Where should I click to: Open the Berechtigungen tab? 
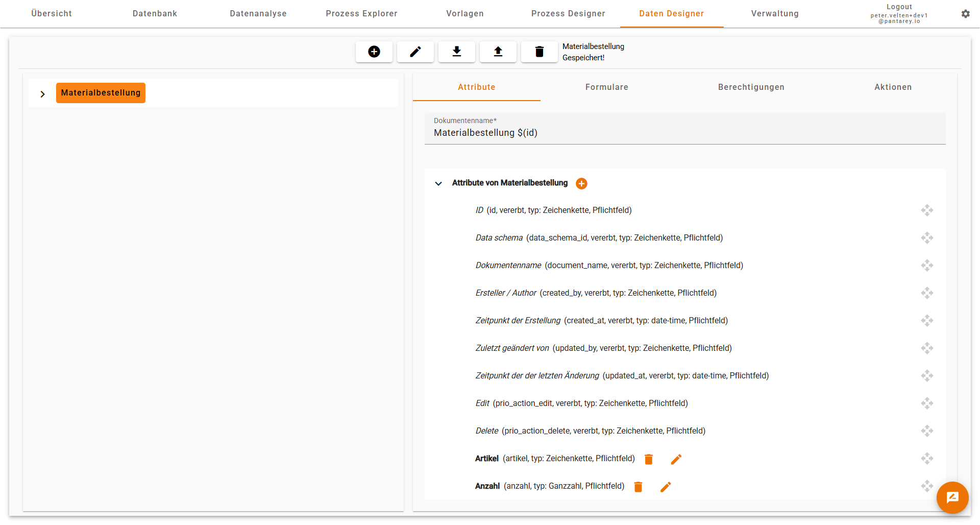tap(751, 87)
